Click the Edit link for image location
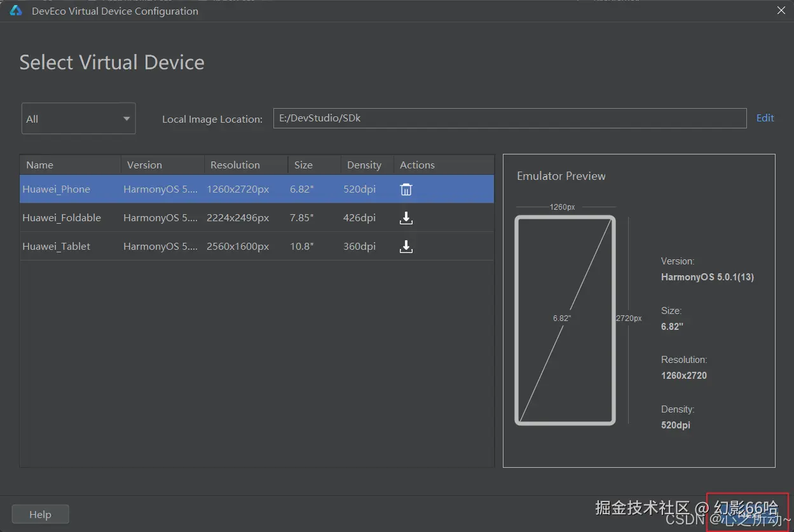794x532 pixels. [765, 118]
